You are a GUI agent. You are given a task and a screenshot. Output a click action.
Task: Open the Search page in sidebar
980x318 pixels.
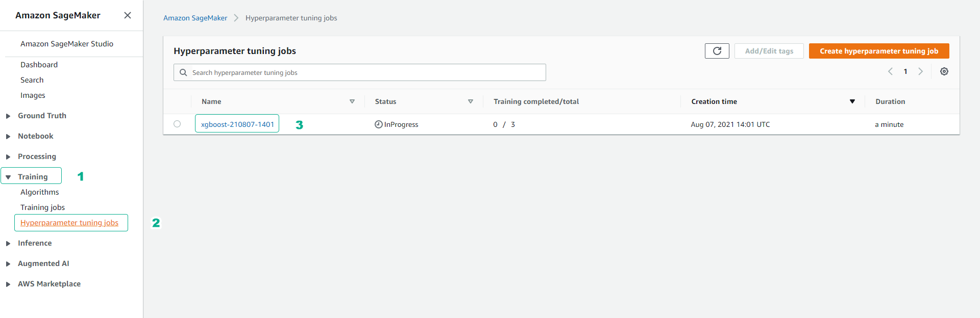coord(32,80)
